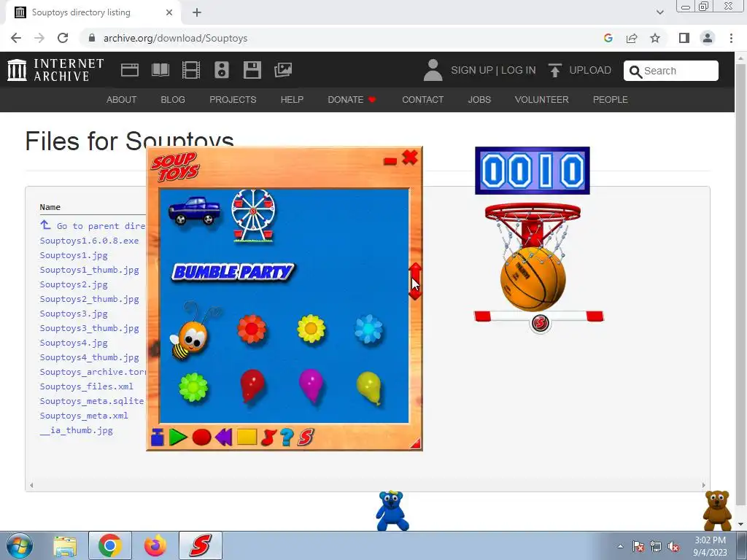Open the Web archive icon
747x560 pixels.
pos(130,70)
